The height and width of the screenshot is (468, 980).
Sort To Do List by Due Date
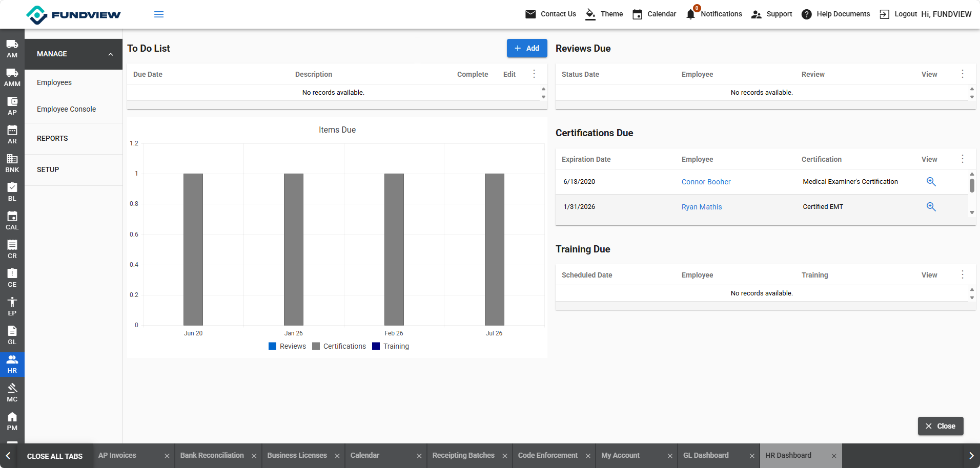coord(148,74)
